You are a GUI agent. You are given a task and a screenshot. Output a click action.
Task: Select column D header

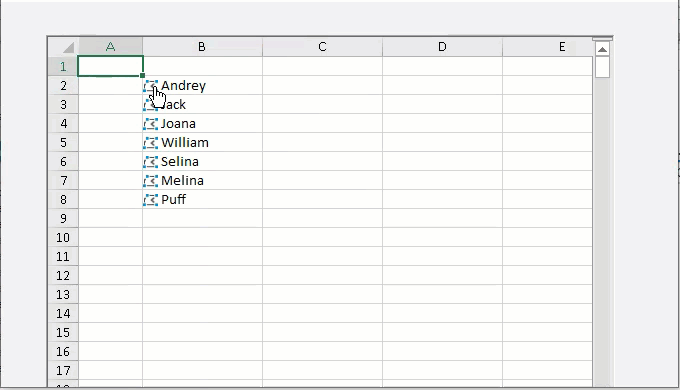click(442, 47)
